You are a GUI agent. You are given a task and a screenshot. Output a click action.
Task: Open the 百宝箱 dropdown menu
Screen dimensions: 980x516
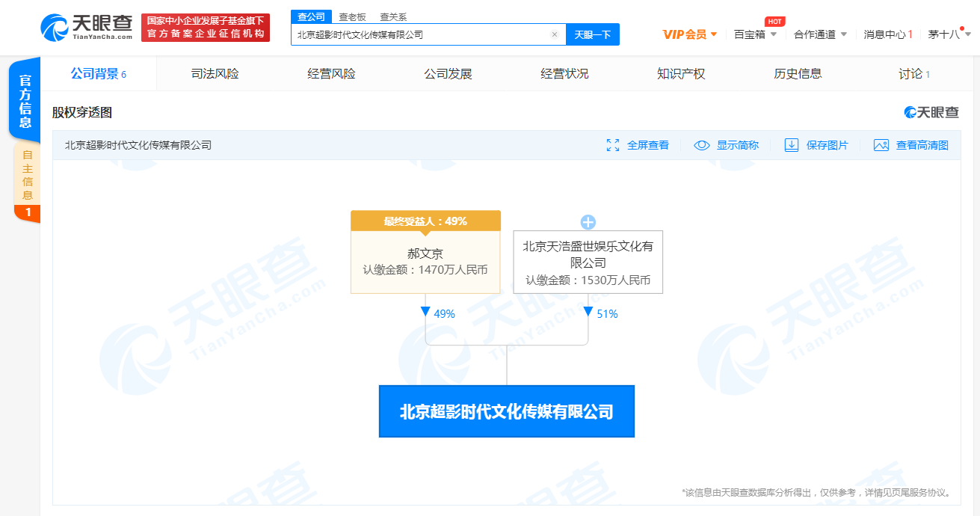coord(756,34)
